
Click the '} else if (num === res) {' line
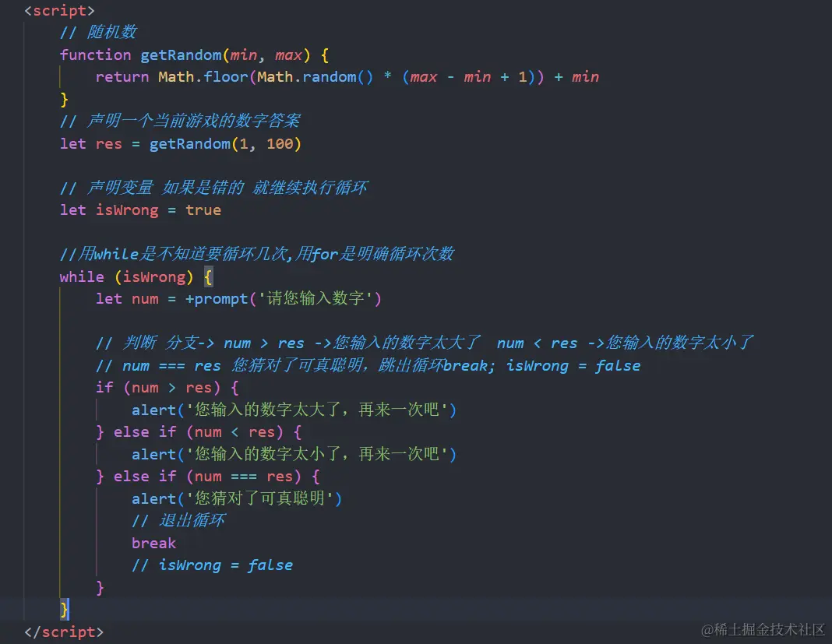pos(207,477)
